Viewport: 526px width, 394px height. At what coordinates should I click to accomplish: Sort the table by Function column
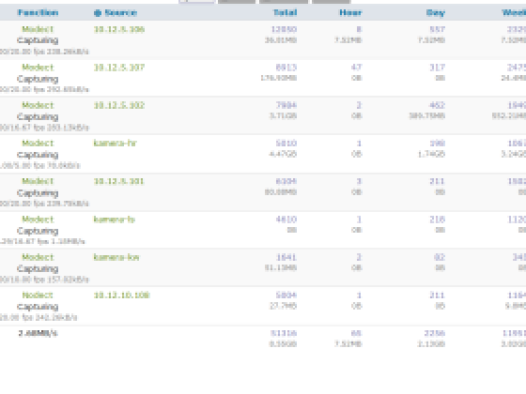click(x=38, y=13)
